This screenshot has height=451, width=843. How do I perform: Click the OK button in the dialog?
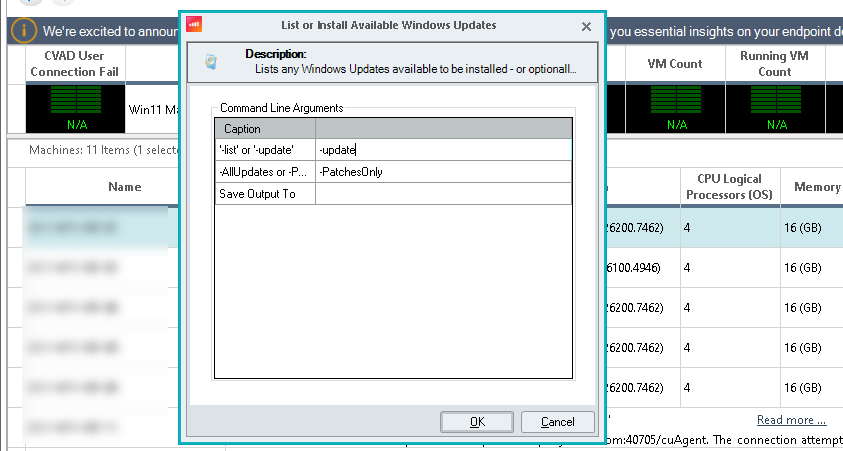(x=477, y=421)
